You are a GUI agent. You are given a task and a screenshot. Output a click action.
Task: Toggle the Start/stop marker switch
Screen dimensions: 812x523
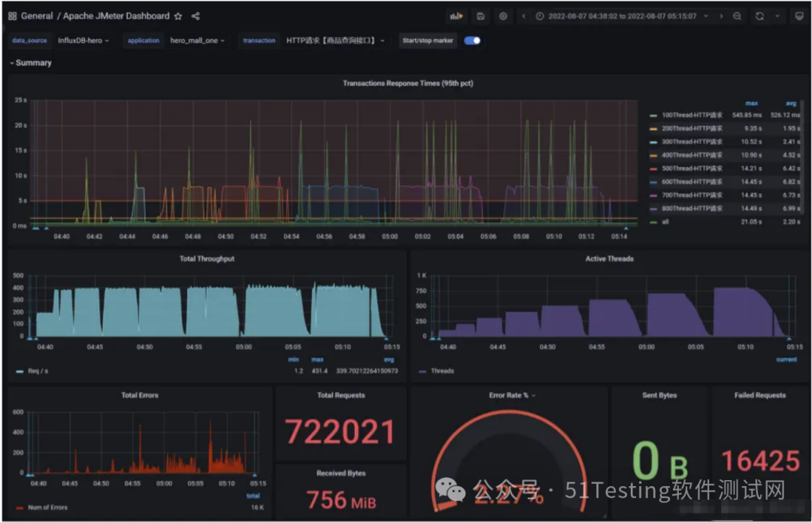pyautogui.click(x=472, y=41)
